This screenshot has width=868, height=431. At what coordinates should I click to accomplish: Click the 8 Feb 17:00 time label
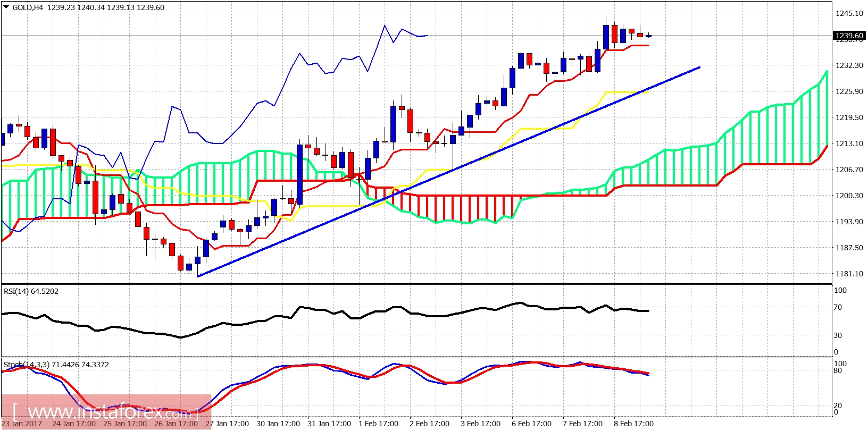pyautogui.click(x=634, y=424)
